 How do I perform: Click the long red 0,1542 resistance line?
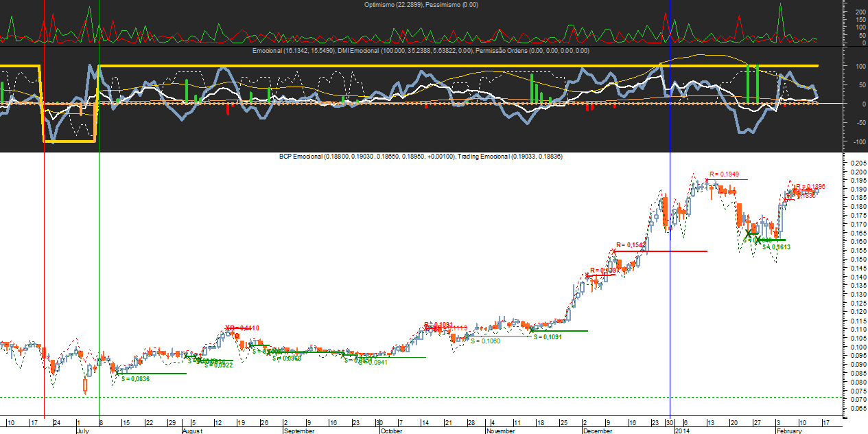coord(672,251)
